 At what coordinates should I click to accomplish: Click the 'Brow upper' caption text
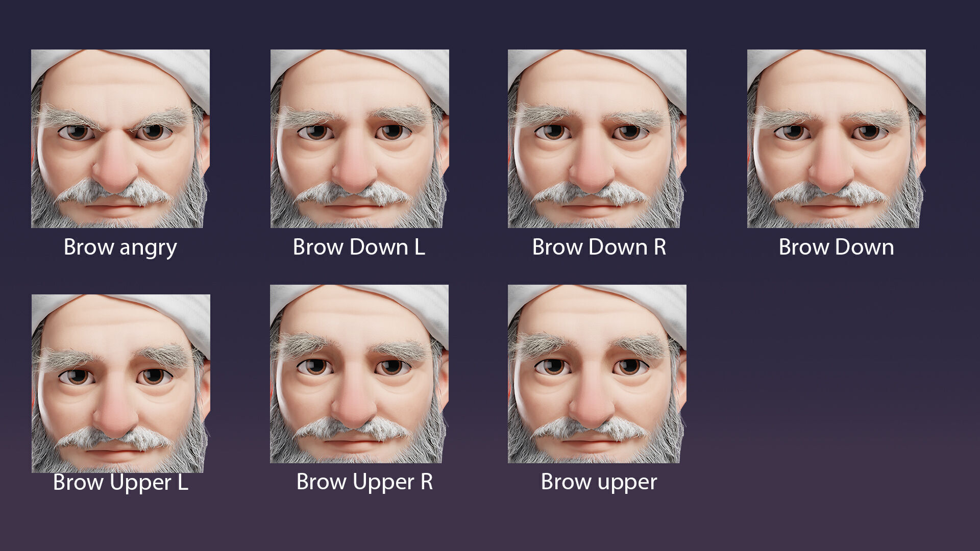tap(599, 482)
